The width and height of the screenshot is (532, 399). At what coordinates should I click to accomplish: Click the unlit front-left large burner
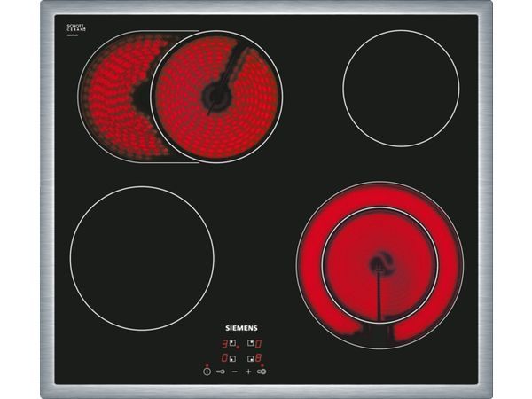(142, 258)
